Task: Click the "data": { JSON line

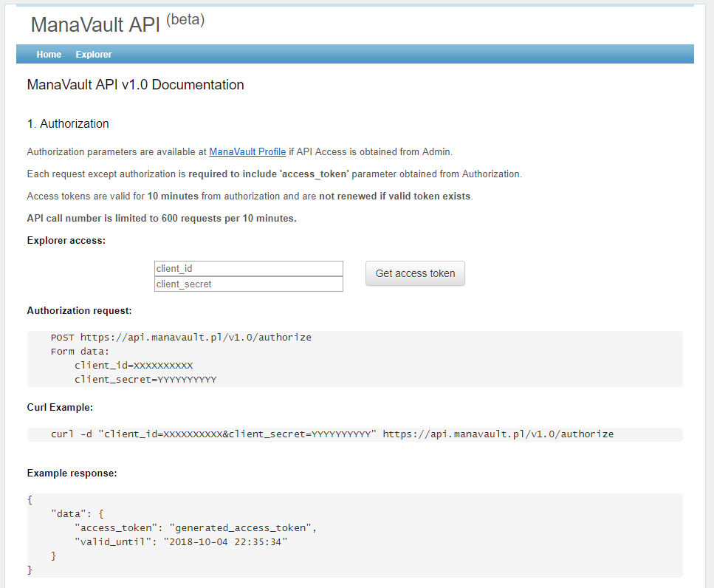Action: click(x=77, y=513)
